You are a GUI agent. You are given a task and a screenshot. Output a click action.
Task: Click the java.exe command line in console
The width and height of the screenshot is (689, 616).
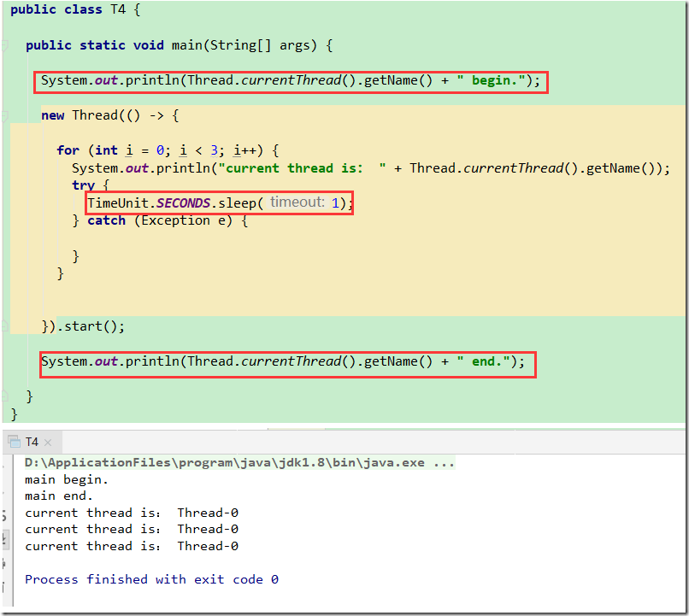[x=240, y=463]
